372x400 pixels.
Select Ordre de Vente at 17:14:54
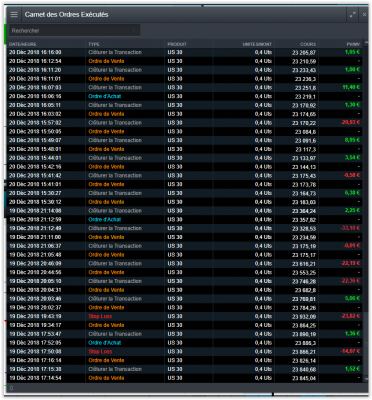(106, 378)
